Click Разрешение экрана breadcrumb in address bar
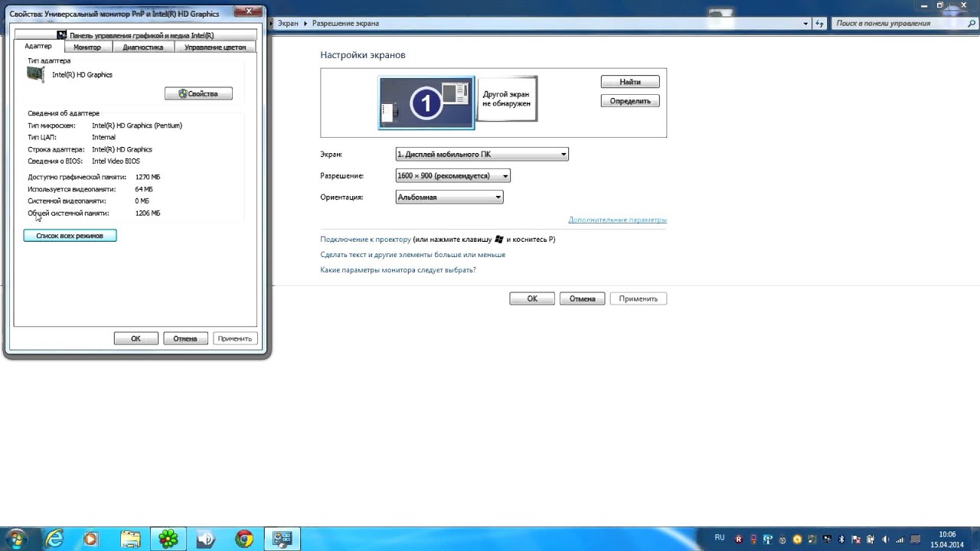 (x=345, y=24)
